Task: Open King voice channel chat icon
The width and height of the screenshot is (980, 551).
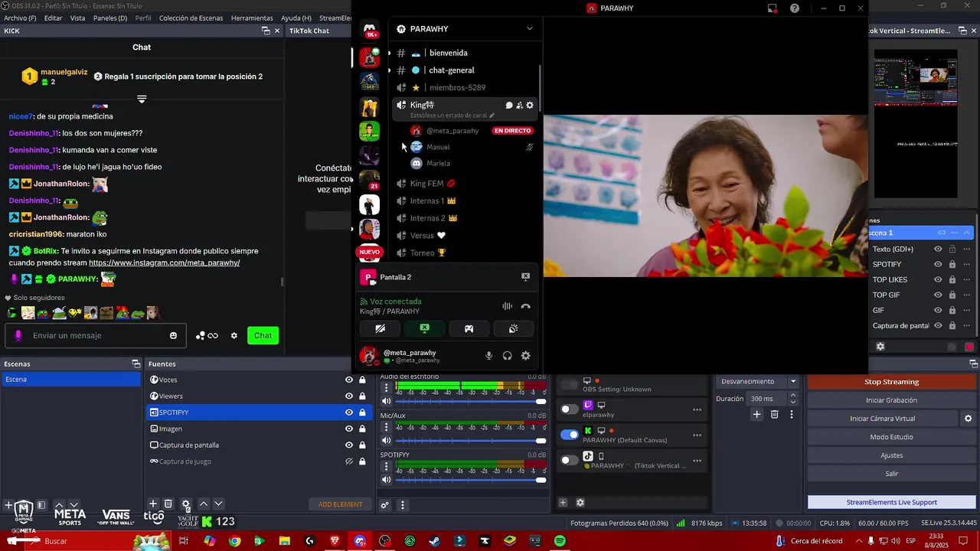Action: pyautogui.click(x=509, y=105)
